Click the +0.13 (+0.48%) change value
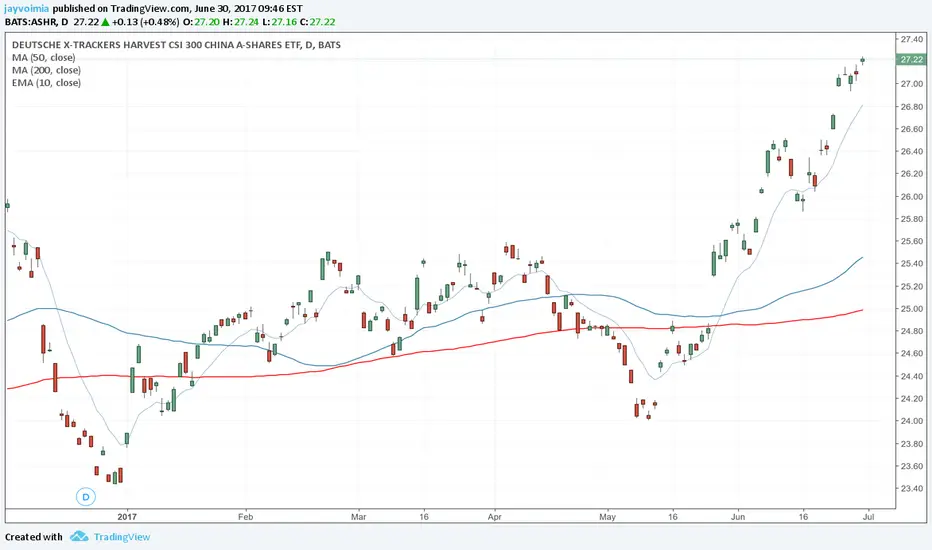This screenshot has height=550, width=932. pos(145,22)
